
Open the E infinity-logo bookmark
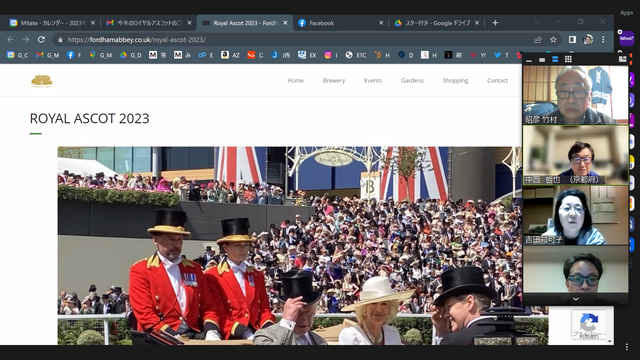tap(206, 55)
